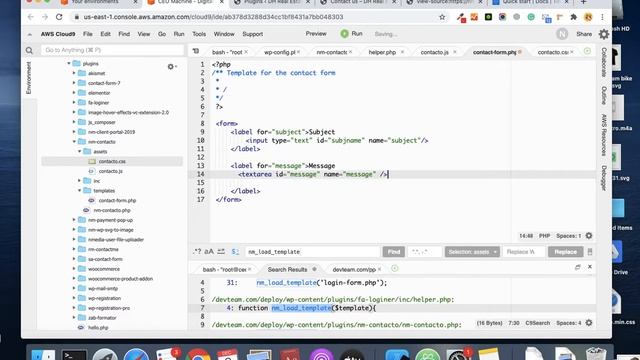The width and height of the screenshot is (640, 360).
Task: Open Trash in the dock
Action: point(596,353)
